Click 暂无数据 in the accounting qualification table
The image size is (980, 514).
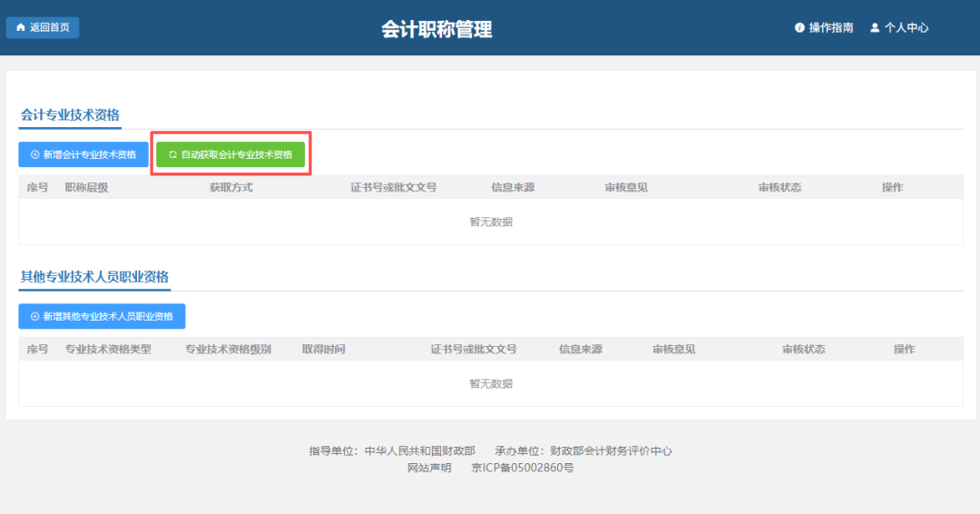coord(490,222)
